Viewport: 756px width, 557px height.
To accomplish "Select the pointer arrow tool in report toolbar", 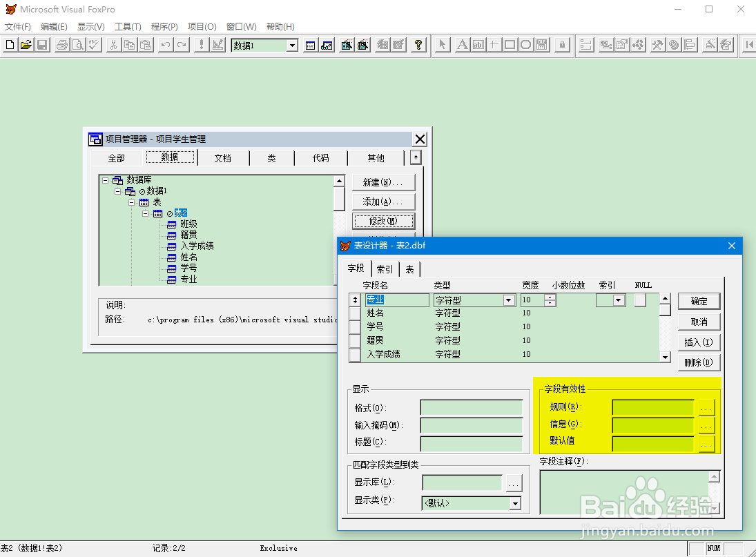I will coord(442,46).
